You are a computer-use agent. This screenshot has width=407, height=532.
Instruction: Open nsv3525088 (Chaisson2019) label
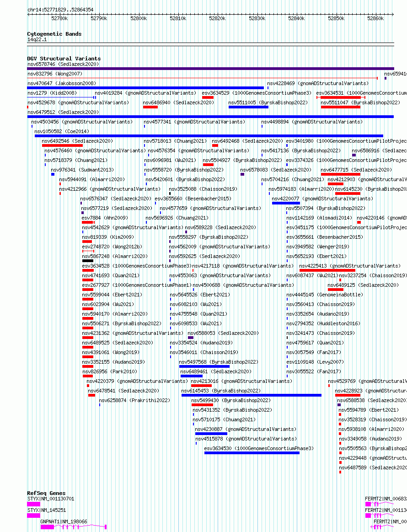[203, 189]
